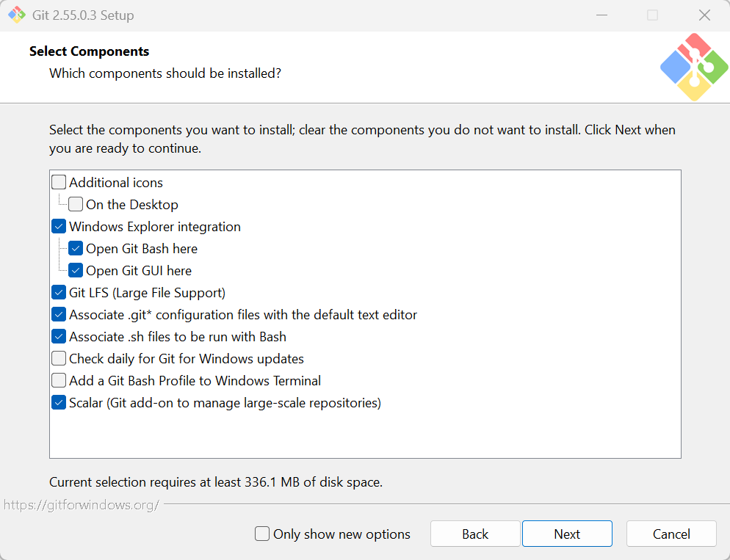Viewport: 730px width, 560px height.
Task: Enable Check daily for Git updates
Action: point(59,359)
